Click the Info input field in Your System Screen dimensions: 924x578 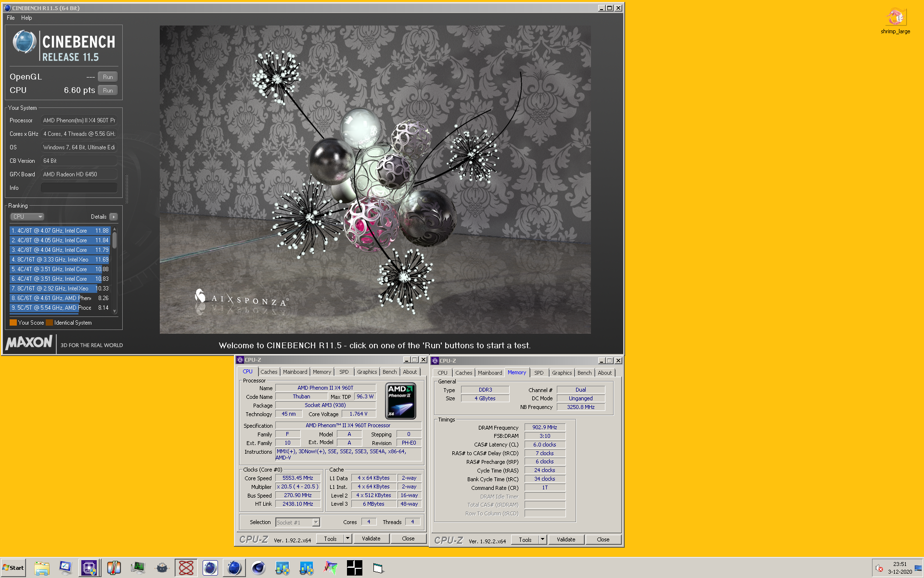pyautogui.click(x=79, y=188)
